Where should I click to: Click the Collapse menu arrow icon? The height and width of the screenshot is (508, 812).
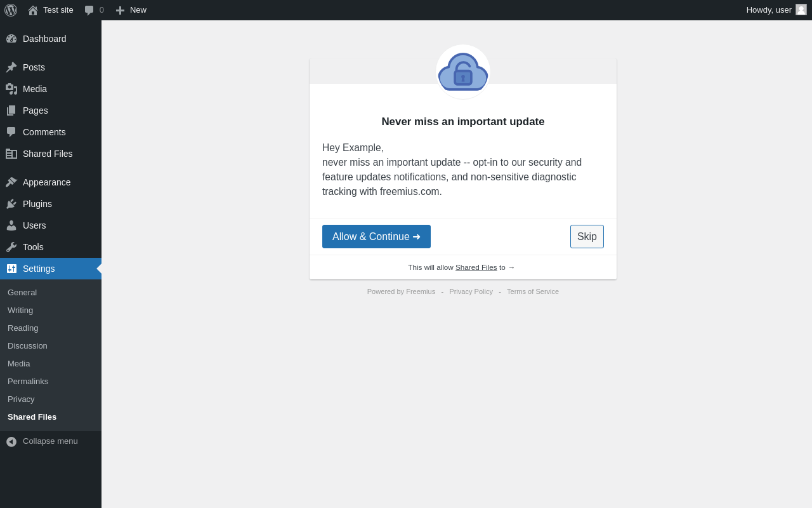point(11,441)
